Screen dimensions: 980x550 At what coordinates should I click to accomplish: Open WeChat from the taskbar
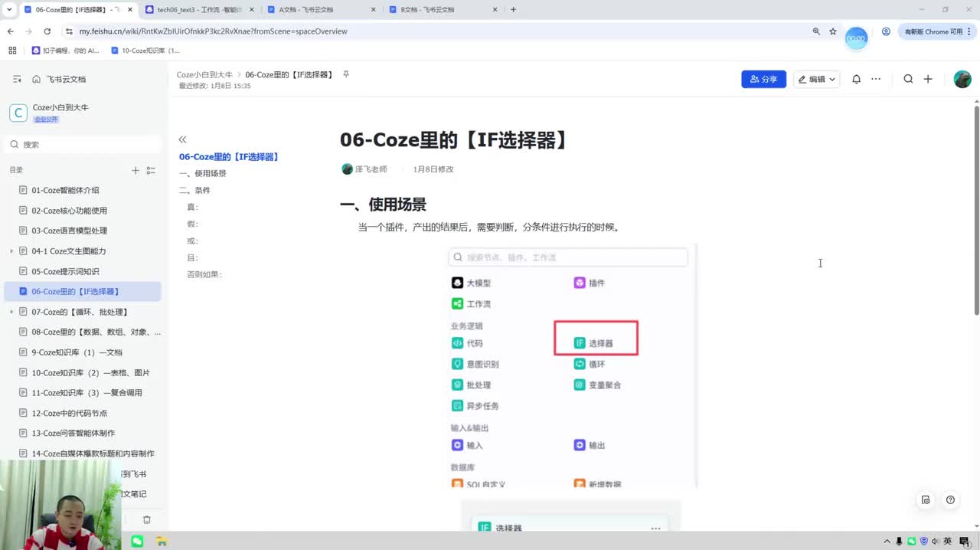pos(137,541)
